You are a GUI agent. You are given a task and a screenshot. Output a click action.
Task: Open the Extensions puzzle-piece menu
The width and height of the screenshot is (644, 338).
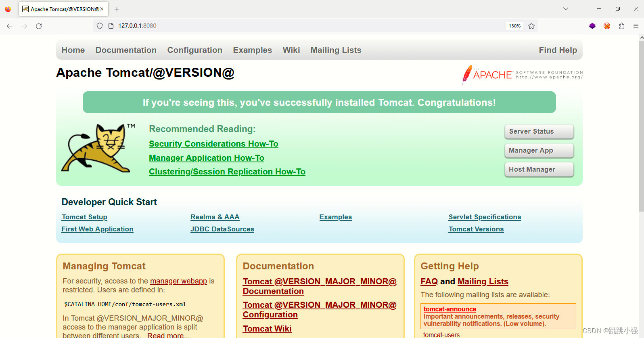coord(621,26)
